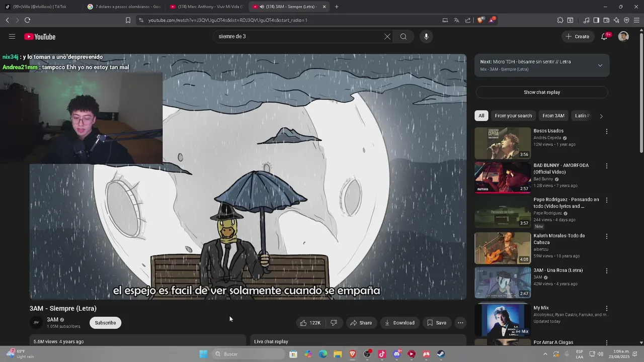Open YouTube notifications bell

[x=604, y=37]
